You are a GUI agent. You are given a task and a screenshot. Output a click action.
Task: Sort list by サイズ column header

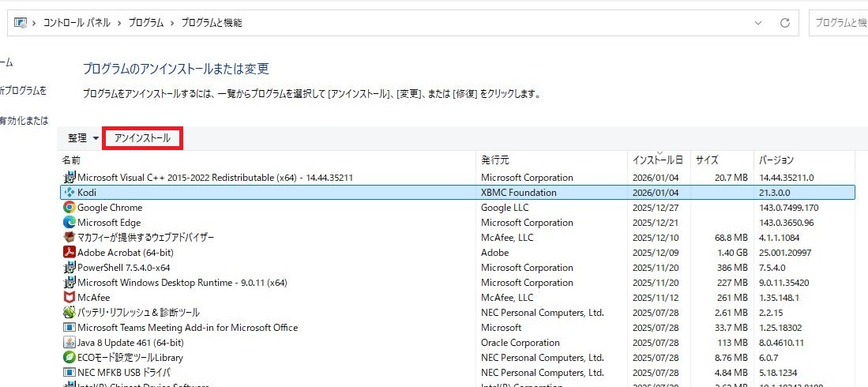[x=707, y=160]
